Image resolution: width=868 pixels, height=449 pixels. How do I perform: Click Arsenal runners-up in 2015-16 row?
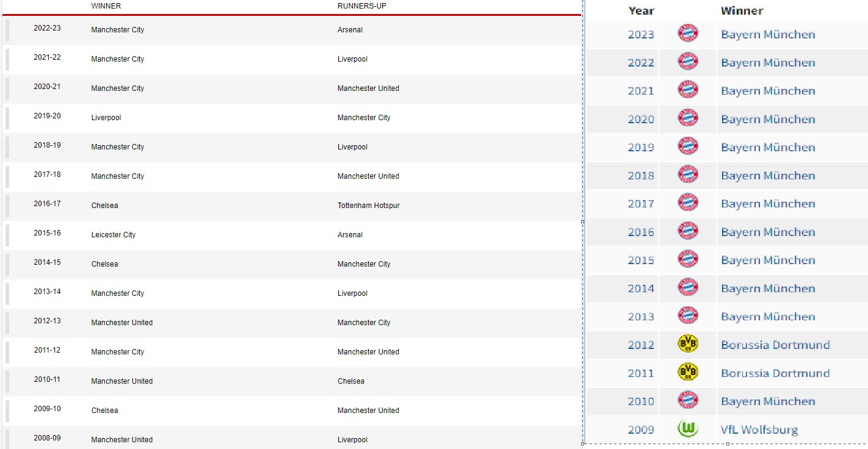click(x=350, y=235)
